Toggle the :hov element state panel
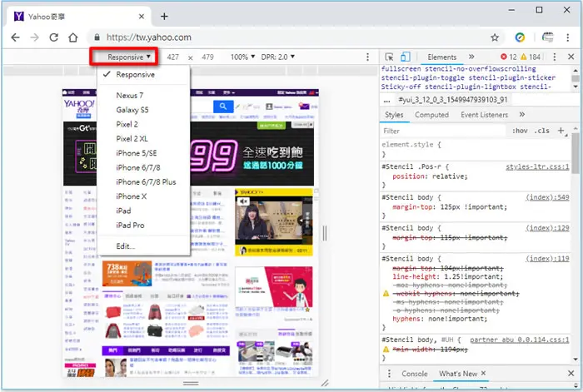Screen dimensions: 583x392 520,131
